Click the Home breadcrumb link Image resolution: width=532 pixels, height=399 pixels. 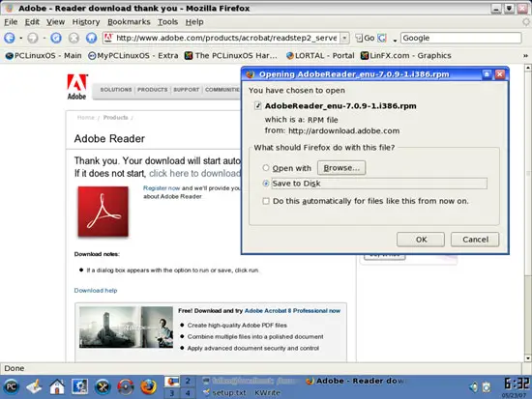85,117
